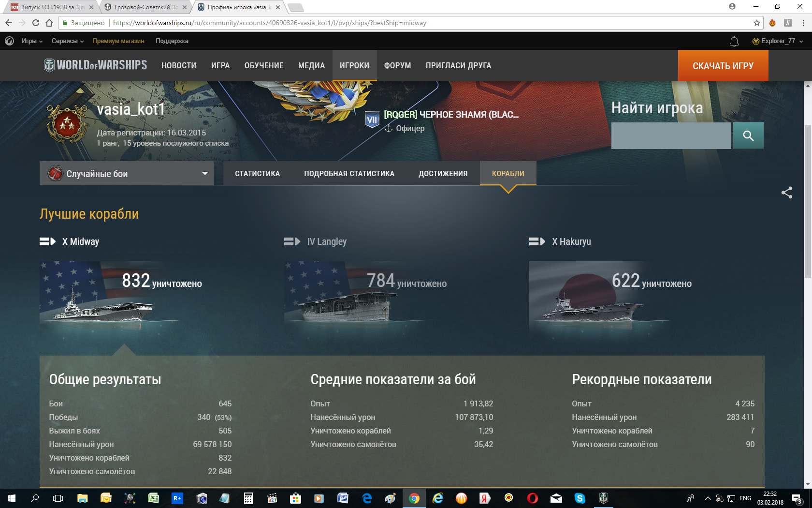Open Skype from the taskbar
This screenshot has width=812, height=508.
(x=580, y=498)
